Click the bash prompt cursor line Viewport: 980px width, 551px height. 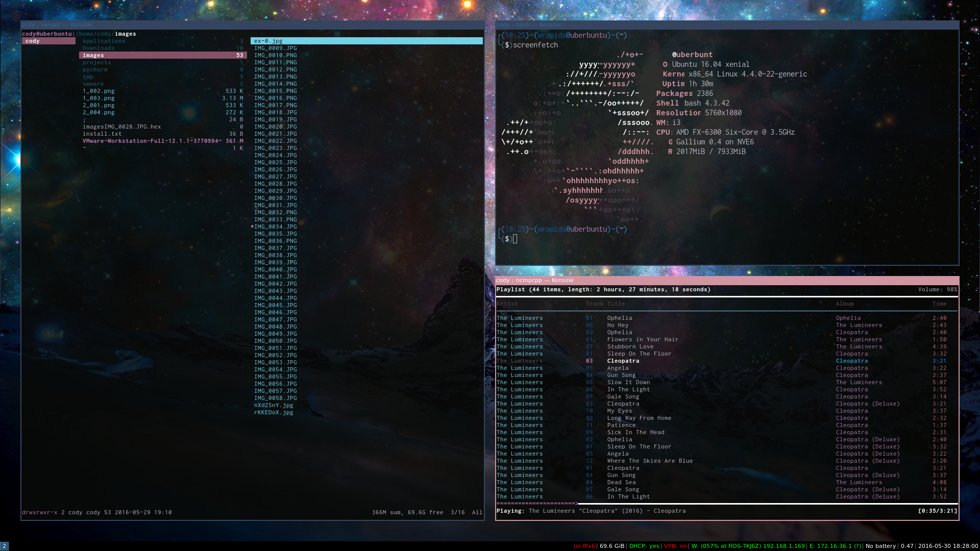pyautogui.click(x=514, y=239)
